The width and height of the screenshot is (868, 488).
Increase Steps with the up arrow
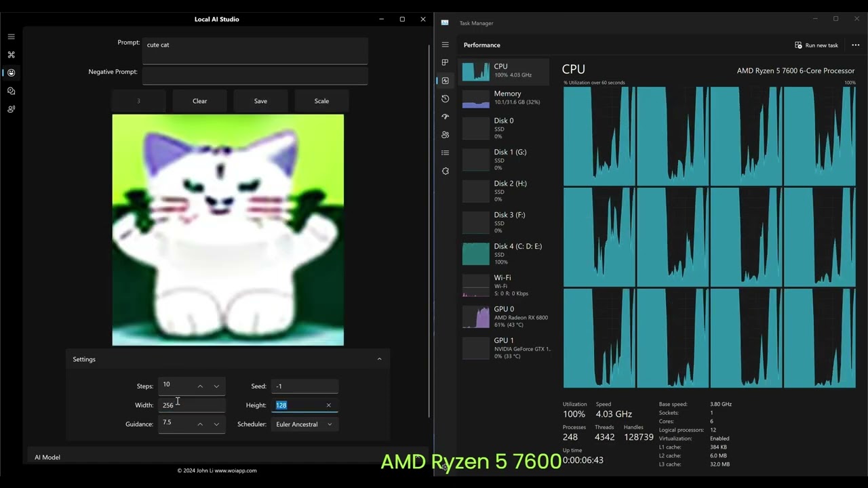coord(200,386)
